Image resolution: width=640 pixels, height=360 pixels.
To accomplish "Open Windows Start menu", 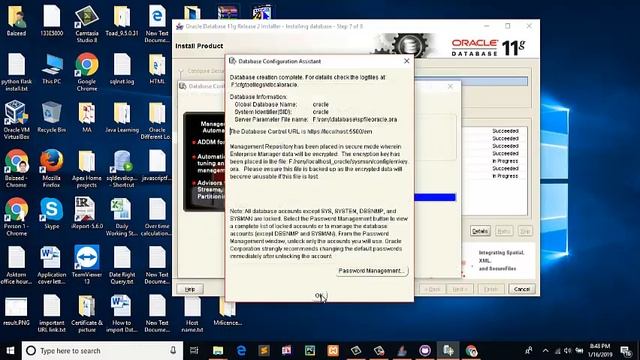I will [x=11, y=351].
